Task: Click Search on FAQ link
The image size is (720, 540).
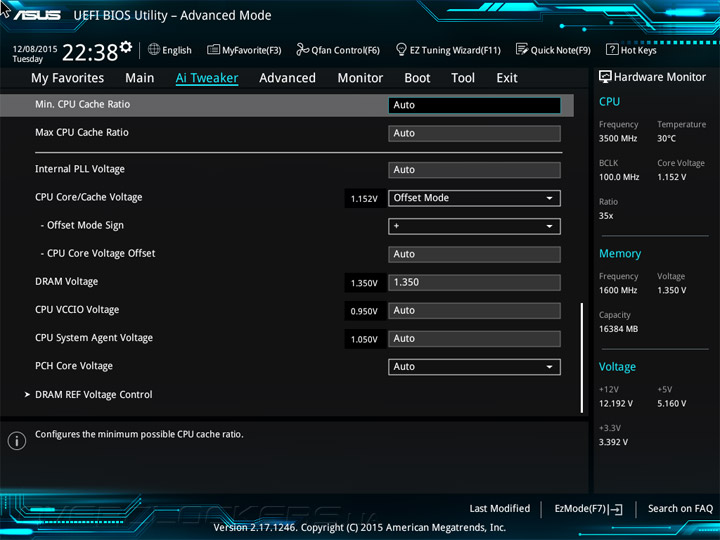Action: [x=680, y=509]
